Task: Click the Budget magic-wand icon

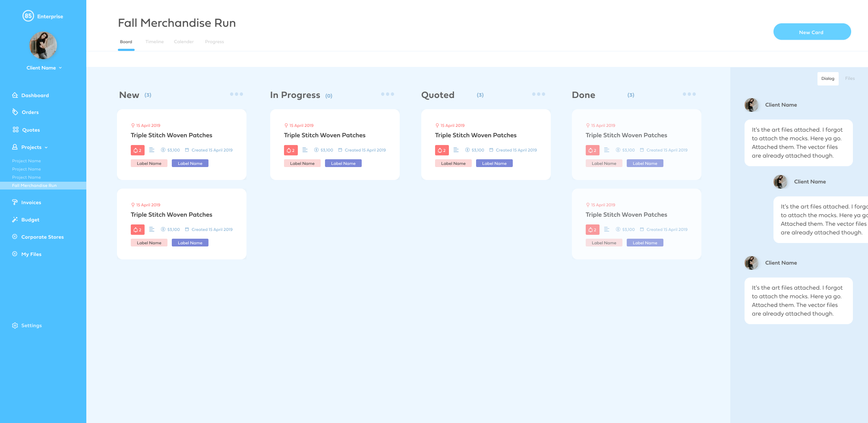Action: tap(15, 219)
